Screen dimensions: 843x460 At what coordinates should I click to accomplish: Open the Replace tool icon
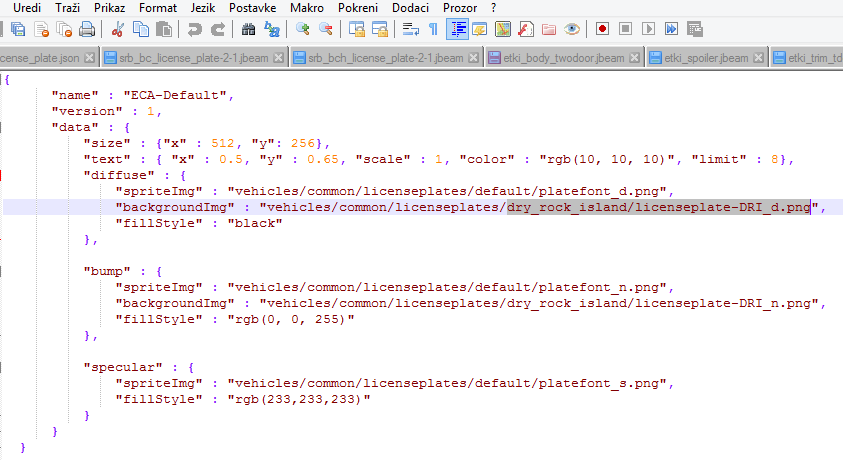pos(272,29)
